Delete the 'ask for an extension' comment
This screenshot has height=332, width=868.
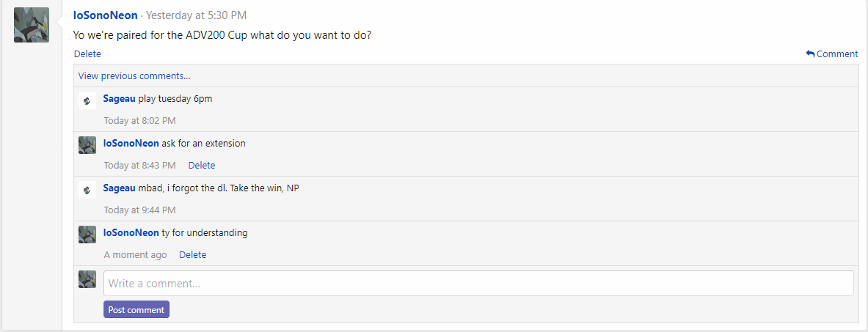coord(202,166)
